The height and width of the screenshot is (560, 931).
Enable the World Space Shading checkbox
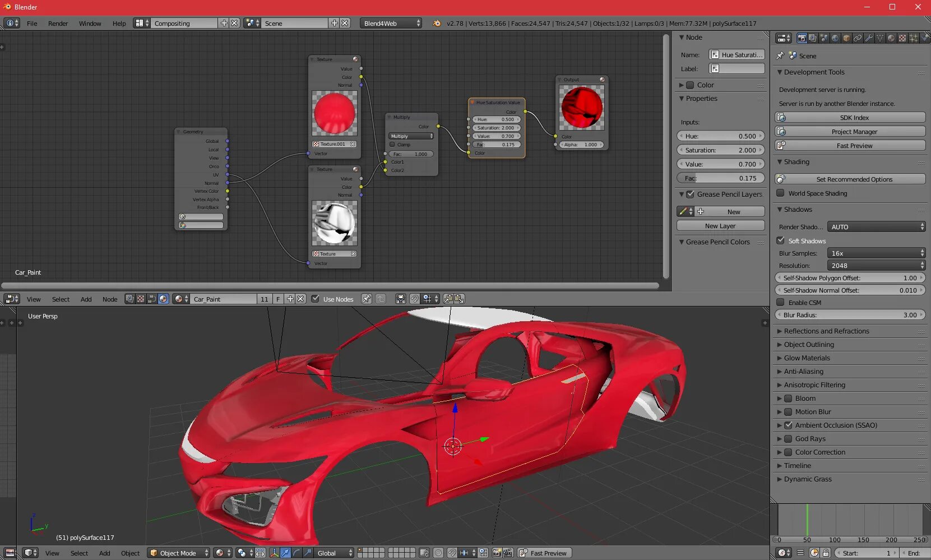(x=780, y=193)
